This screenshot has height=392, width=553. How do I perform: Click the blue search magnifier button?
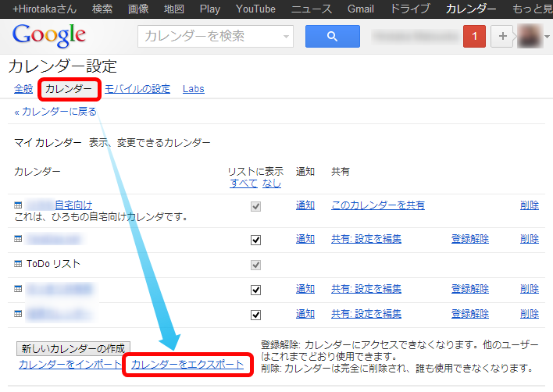click(x=332, y=36)
